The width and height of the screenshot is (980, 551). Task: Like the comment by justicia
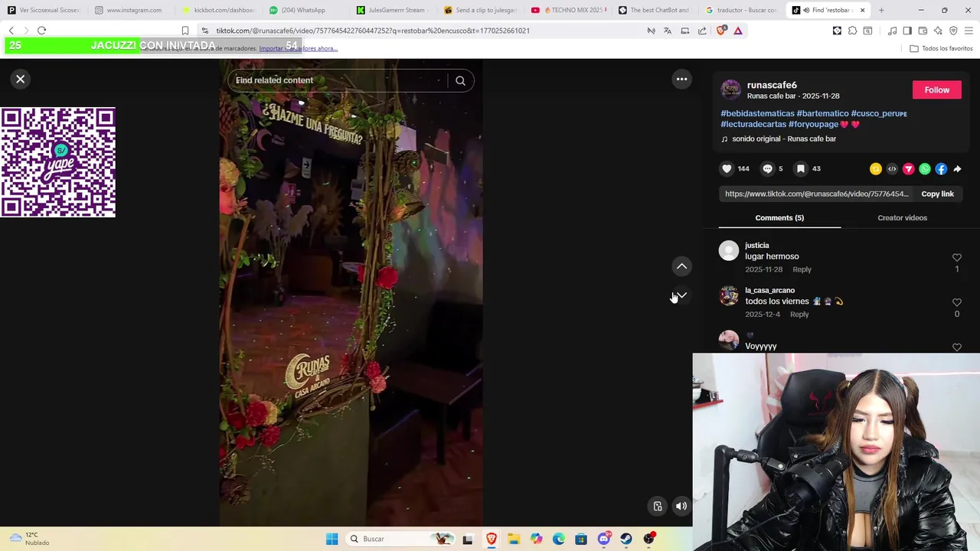[956, 258]
